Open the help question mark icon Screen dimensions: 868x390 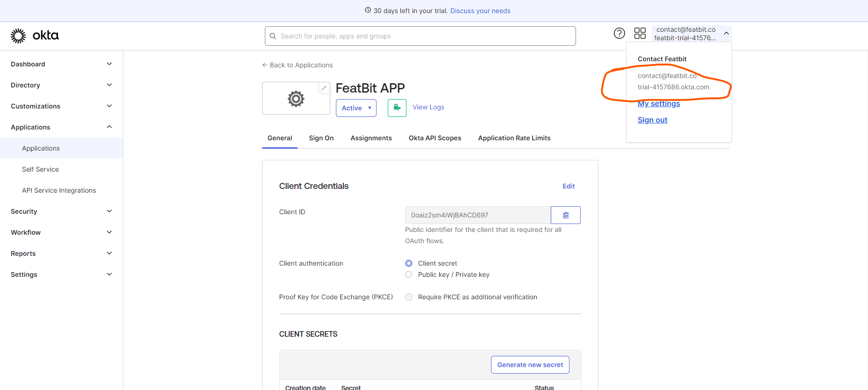(x=619, y=33)
